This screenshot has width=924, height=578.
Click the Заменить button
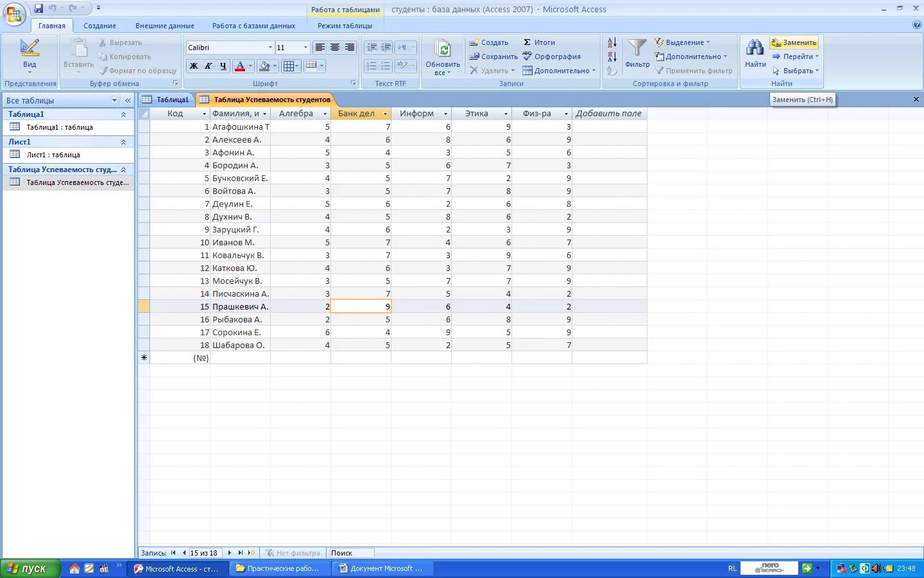(x=794, y=42)
